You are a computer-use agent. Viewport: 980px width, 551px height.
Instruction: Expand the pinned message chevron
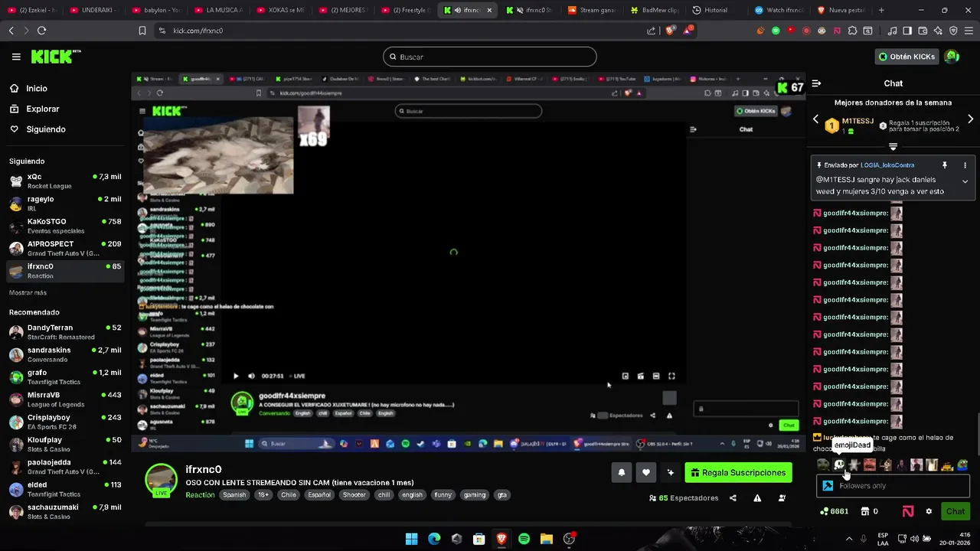[x=965, y=181]
